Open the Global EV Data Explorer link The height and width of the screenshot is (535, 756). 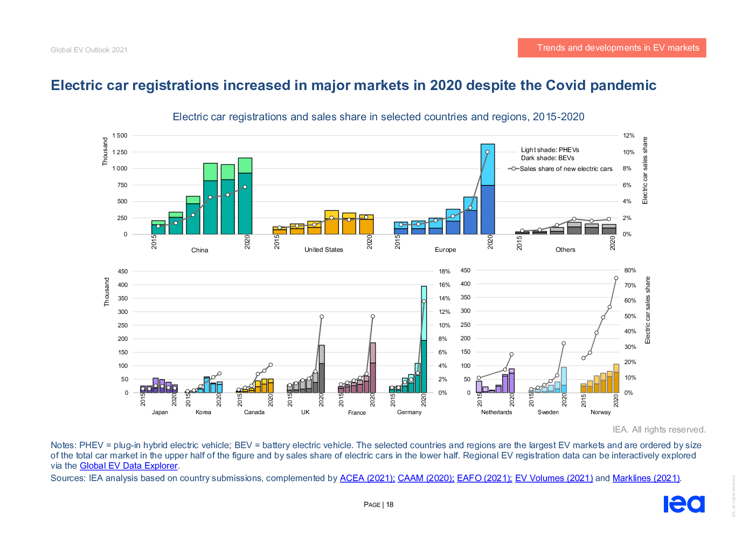(128, 466)
